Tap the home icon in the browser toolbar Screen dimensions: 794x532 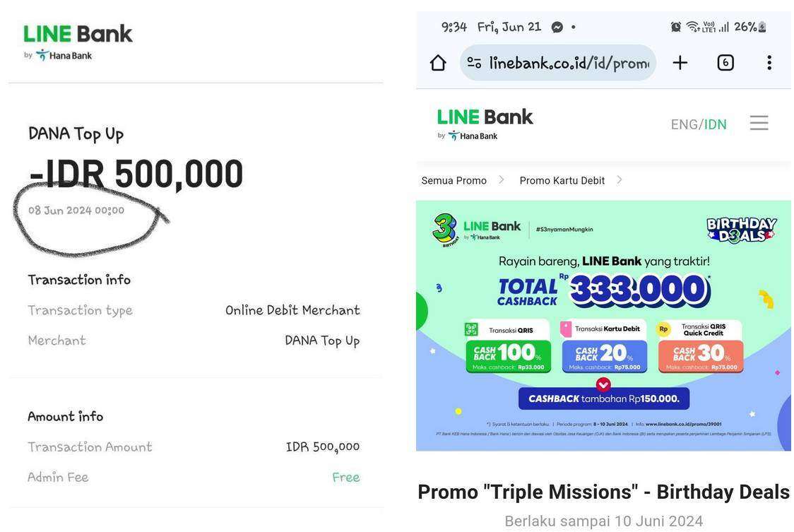pos(437,61)
